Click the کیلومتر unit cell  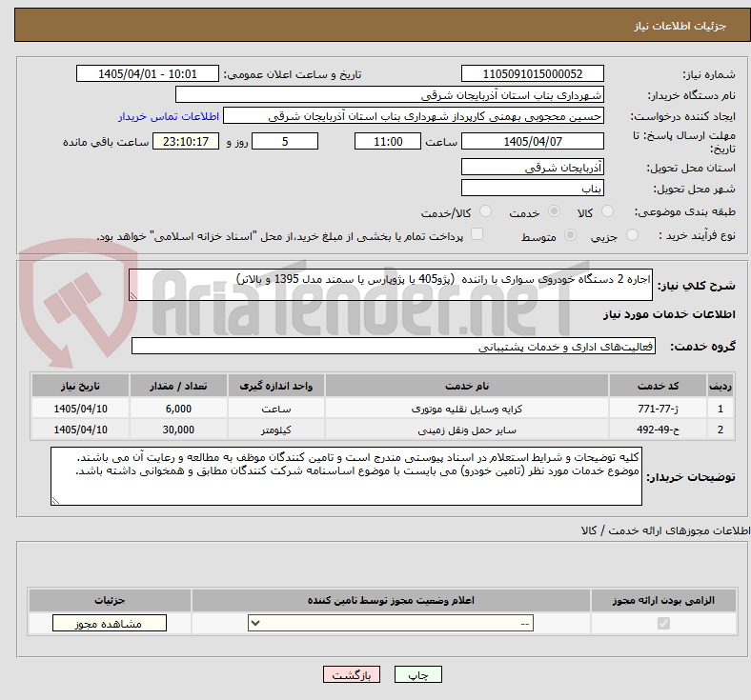pyautogui.click(x=275, y=430)
